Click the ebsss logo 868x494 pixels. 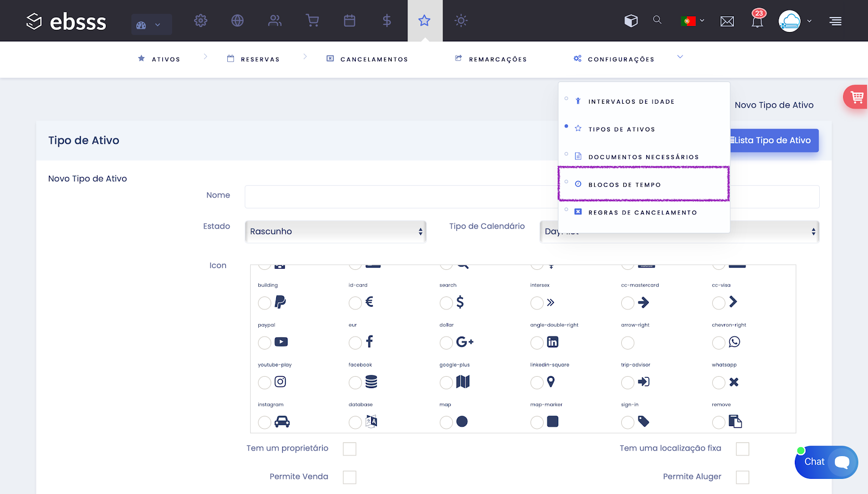pos(66,21)
